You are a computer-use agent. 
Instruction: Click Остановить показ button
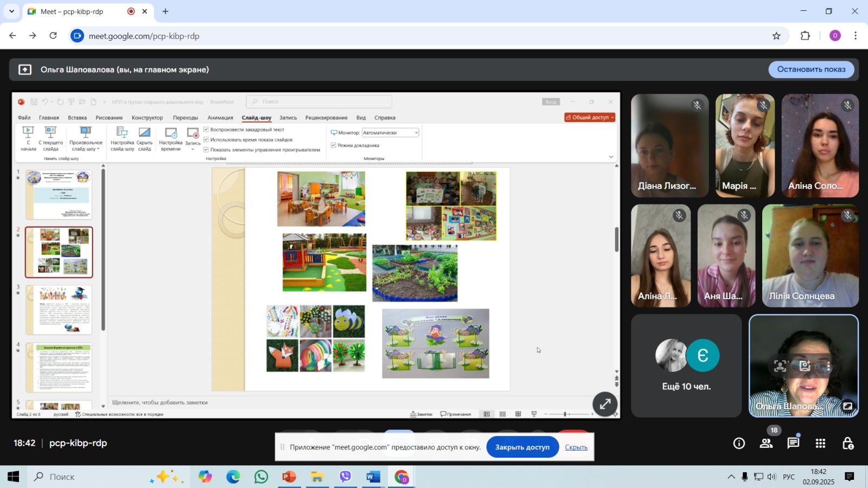click(811, 69)
